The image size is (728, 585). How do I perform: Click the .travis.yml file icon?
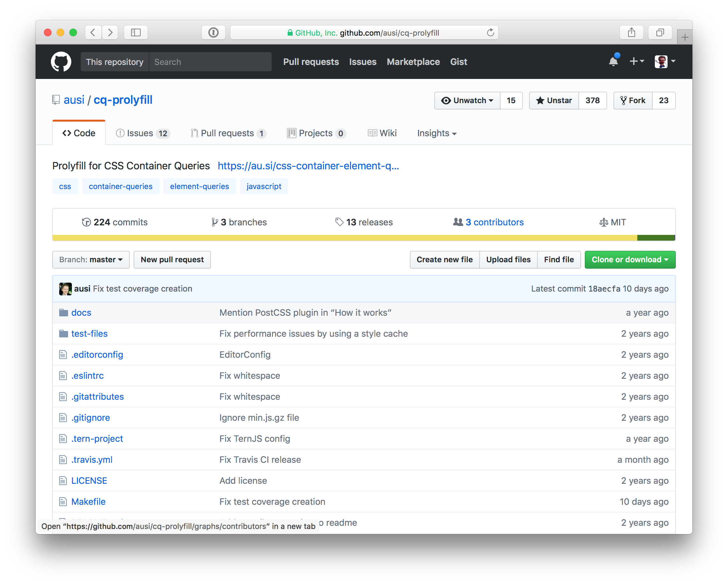[63, 459]
